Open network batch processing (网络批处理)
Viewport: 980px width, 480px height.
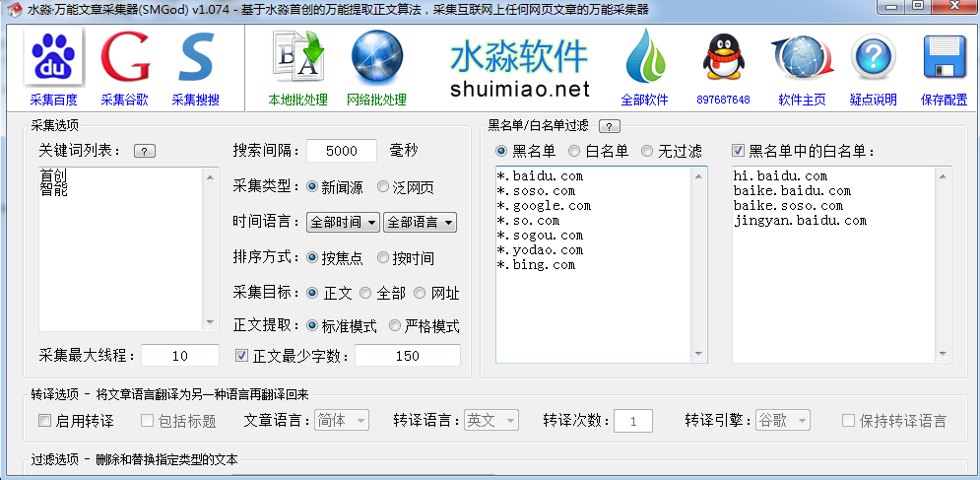[x=377, y=68]
